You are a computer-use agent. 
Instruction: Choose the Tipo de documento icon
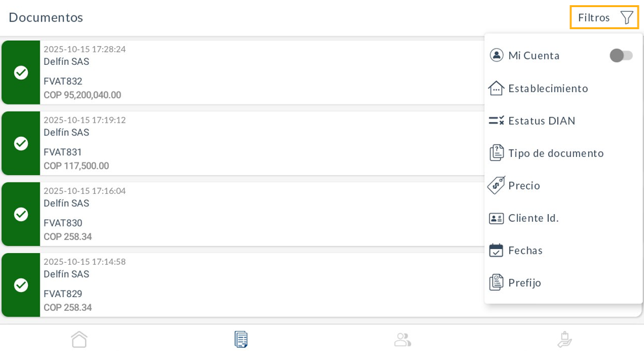click(497, 153)
